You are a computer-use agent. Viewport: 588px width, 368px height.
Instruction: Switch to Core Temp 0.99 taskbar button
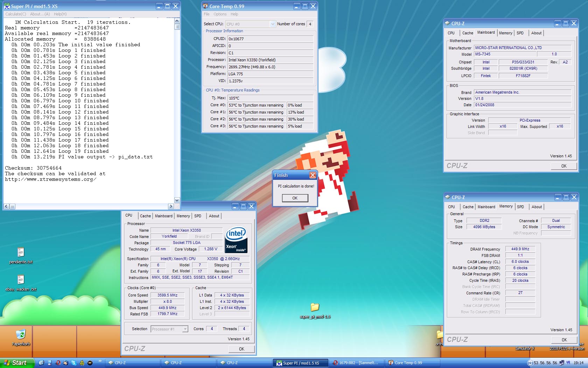click(413, 363)
